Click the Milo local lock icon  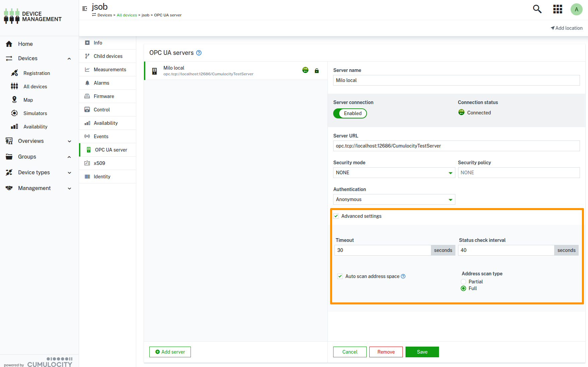pos(316,71)
